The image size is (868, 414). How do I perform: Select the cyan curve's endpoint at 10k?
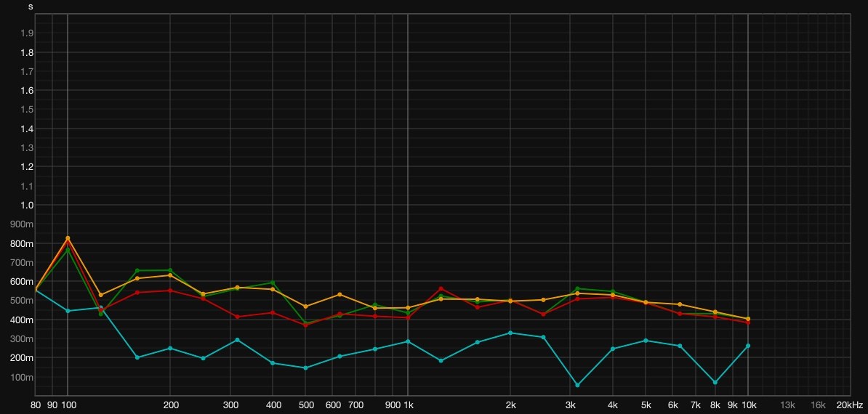click(x=748, y=346)
